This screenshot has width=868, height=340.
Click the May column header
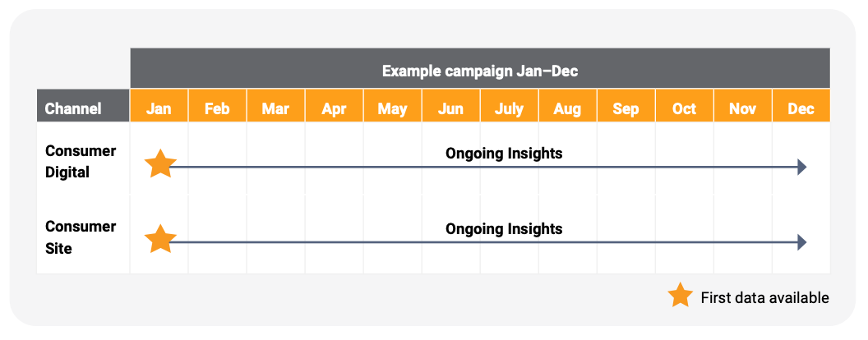pyautogui.click(x=392, y=108)
